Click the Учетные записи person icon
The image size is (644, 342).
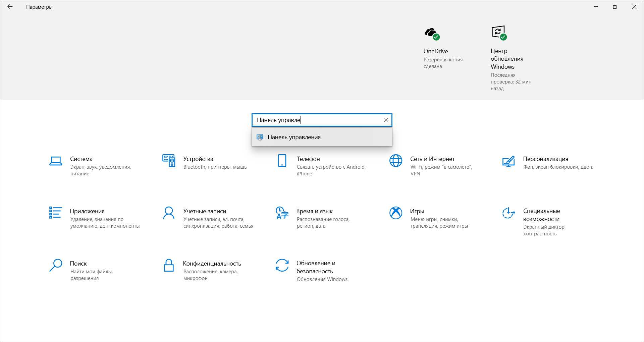(x=169, y=213)
